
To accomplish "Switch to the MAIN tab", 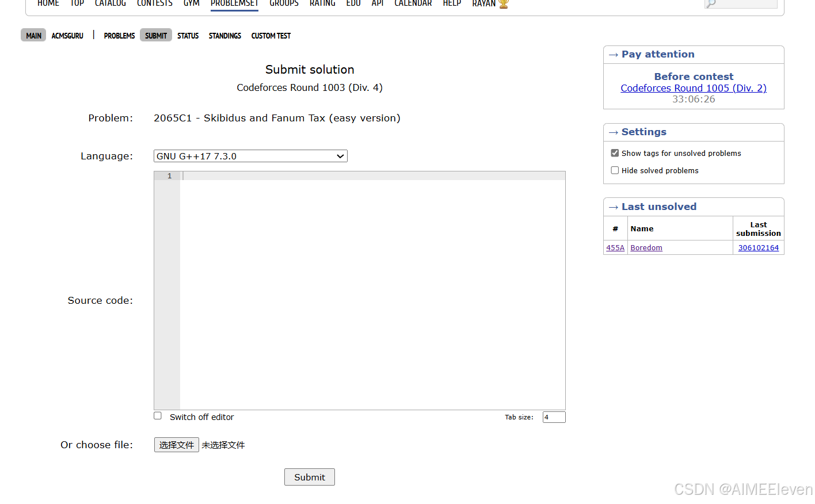I will pyautogui.click(x=33, y=36).
